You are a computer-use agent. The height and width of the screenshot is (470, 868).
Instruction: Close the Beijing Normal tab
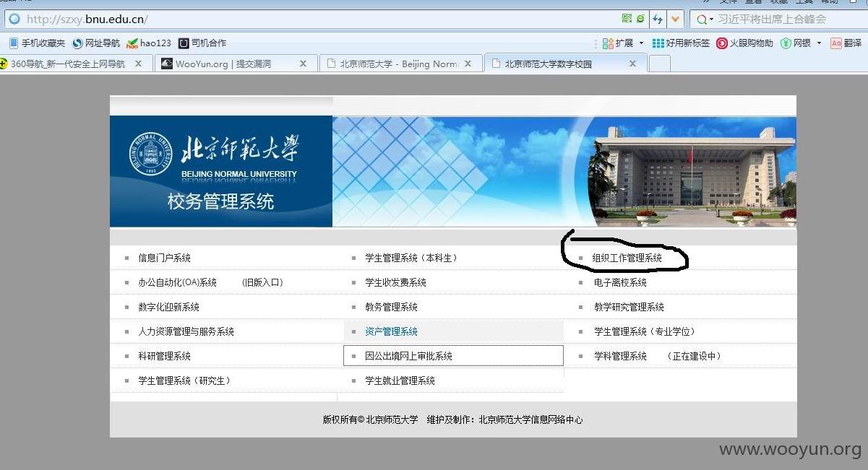tap(468, 64)
